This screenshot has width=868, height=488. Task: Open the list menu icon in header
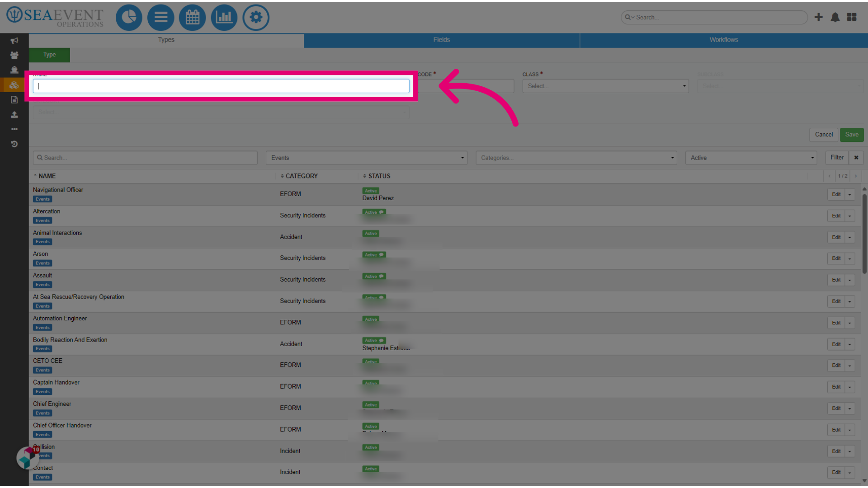(x=160, y=18)
